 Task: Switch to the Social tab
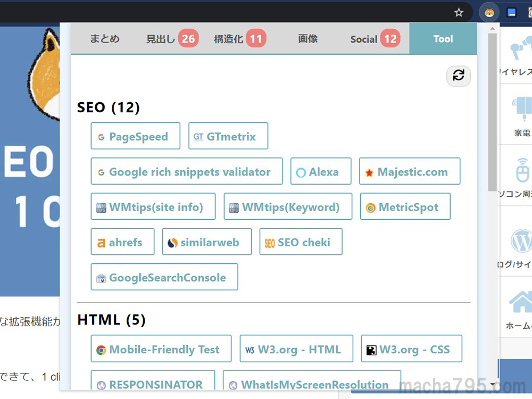tap(375, 39)
